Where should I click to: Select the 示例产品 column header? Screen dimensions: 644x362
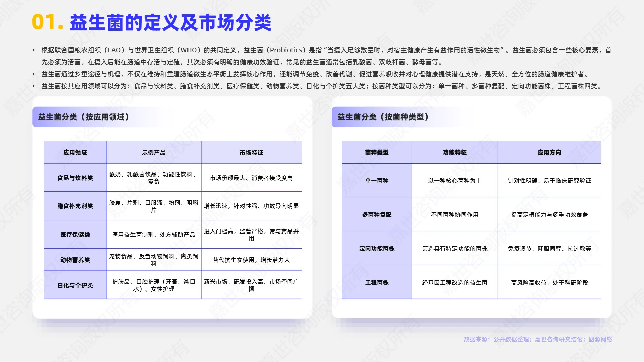click(x=153, y=152)
